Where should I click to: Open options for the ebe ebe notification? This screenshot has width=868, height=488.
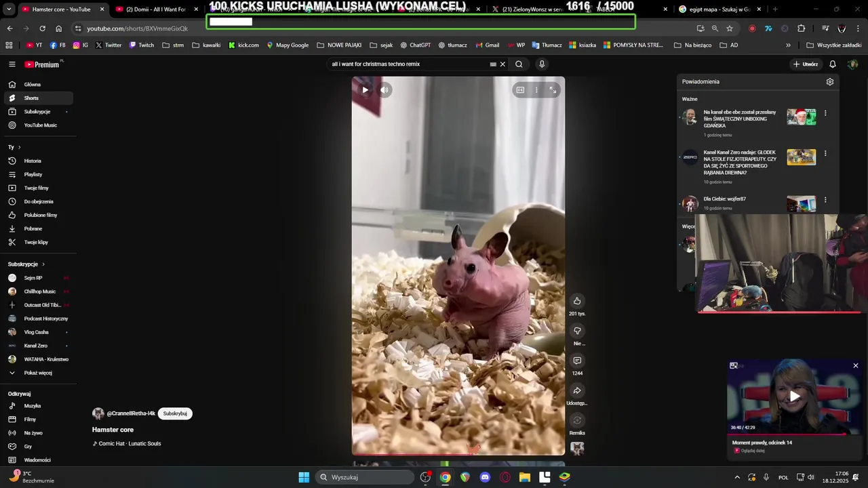tap(825, 113)
